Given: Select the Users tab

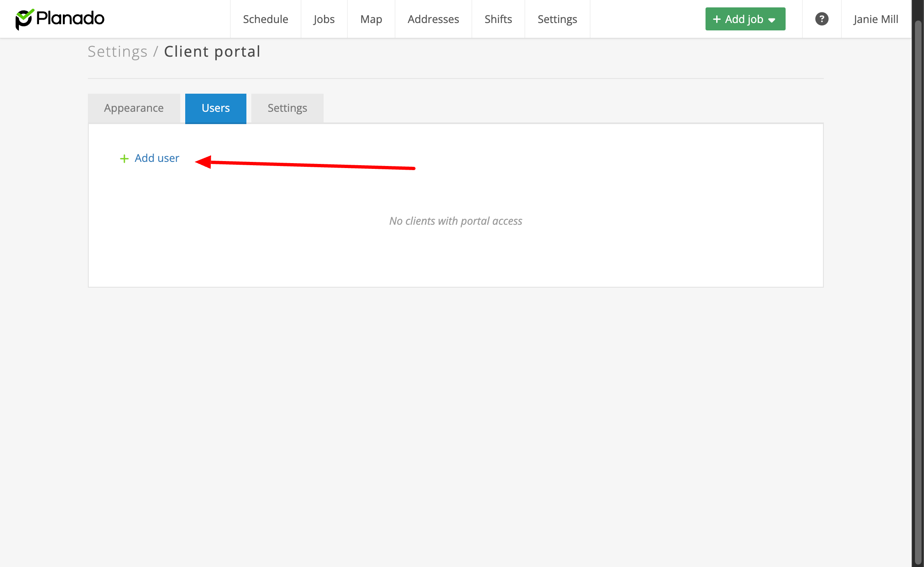Looking at the screenshot, I should coord(216,108).
